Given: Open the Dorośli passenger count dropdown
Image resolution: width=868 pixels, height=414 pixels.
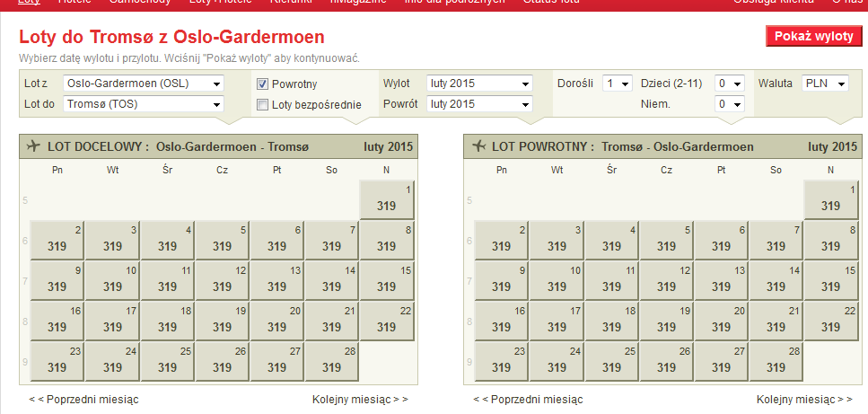Looking at the screenshot, I should [x=618, y=84].
